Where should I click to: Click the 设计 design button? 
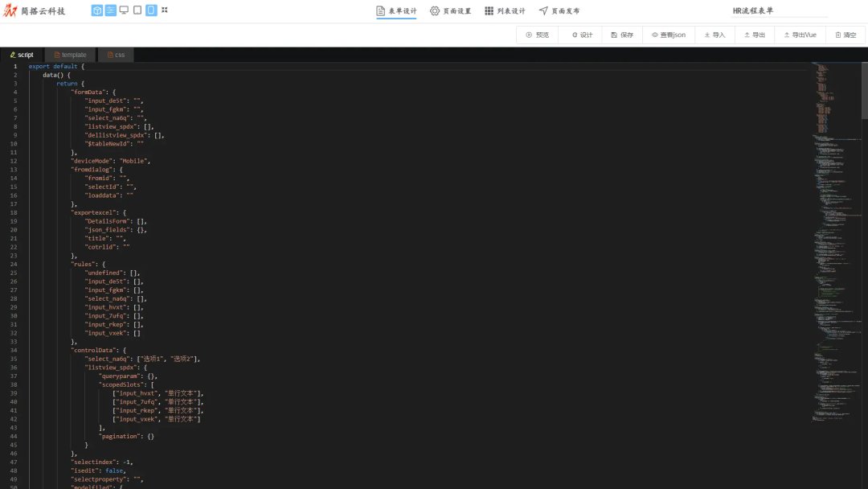click(582, 35)
